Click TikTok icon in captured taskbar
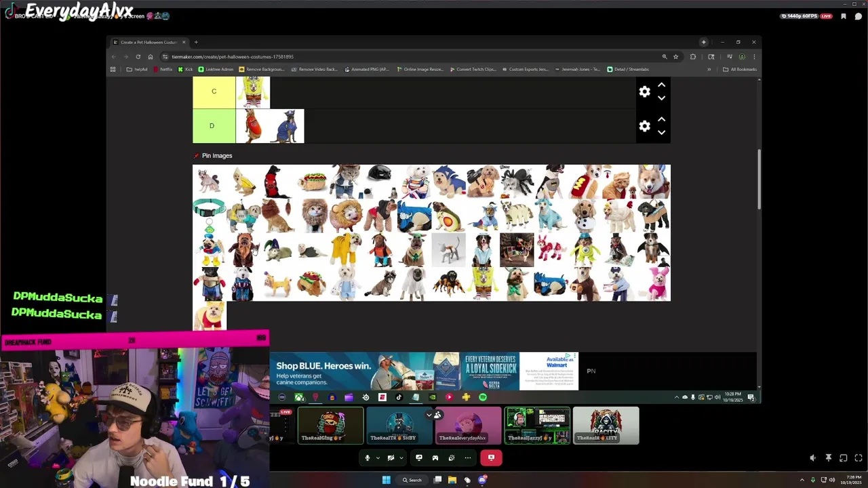Screen dimensions: 868x488 pyautogui.click(x=399, y=397)
